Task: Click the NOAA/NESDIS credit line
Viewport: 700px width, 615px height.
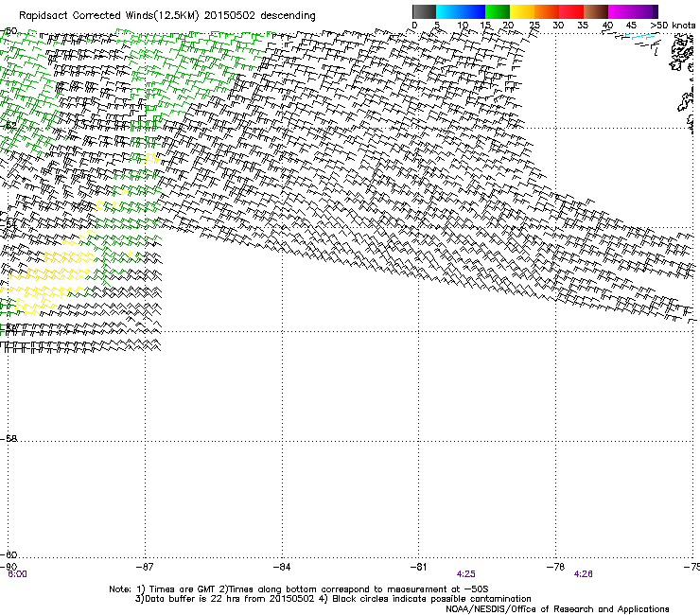Action: point(557,609)
